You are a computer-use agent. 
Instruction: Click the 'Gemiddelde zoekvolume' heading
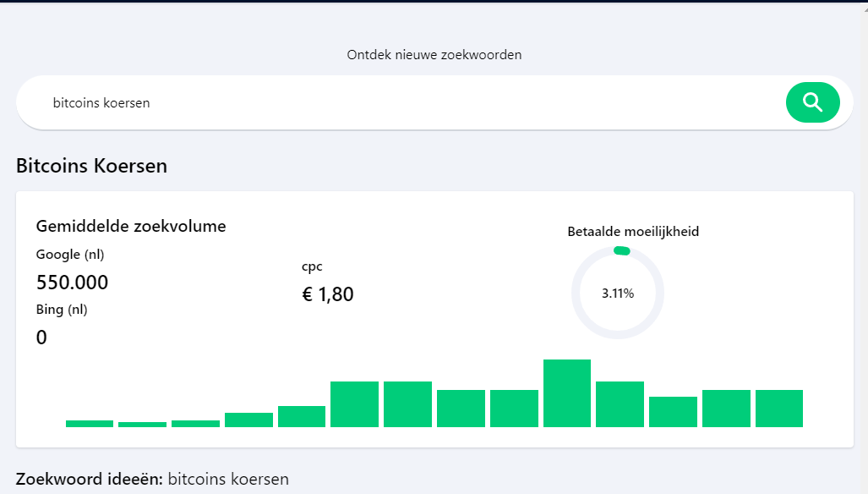[x=131, y=226]
